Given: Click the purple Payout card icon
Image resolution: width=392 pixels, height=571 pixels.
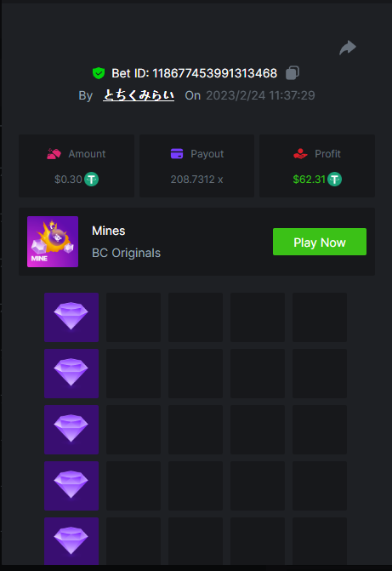Looking at the screenshot, I should (x=177, y=154).
